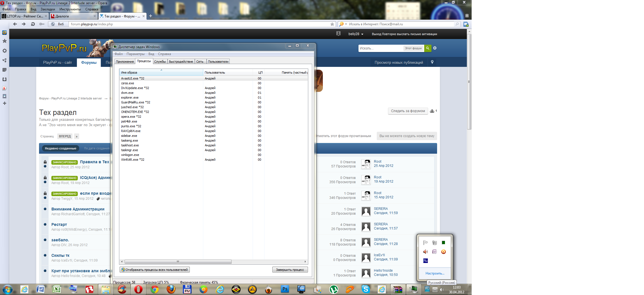Switch to the Диалоги browser tab

point(74,16)
